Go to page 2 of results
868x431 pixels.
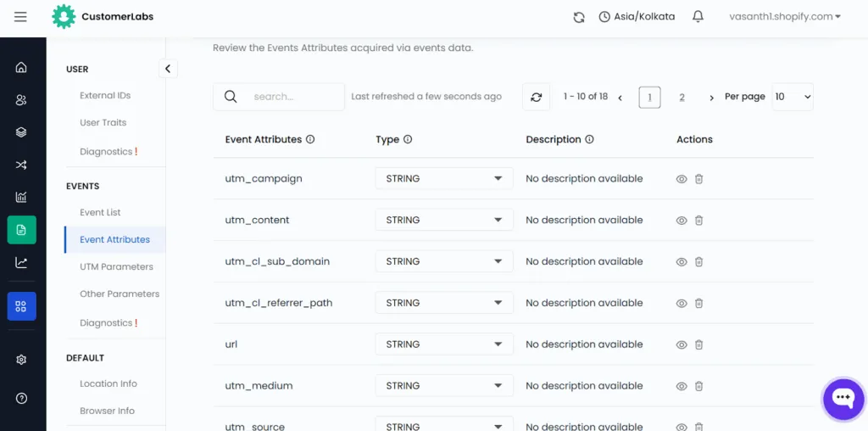tap(682, 98)
